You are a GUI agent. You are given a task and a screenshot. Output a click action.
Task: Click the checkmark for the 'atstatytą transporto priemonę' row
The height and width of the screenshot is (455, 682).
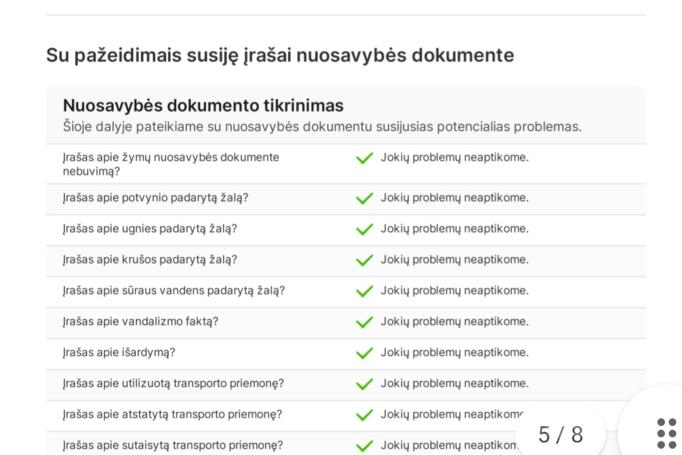click(x=365, y=415)
